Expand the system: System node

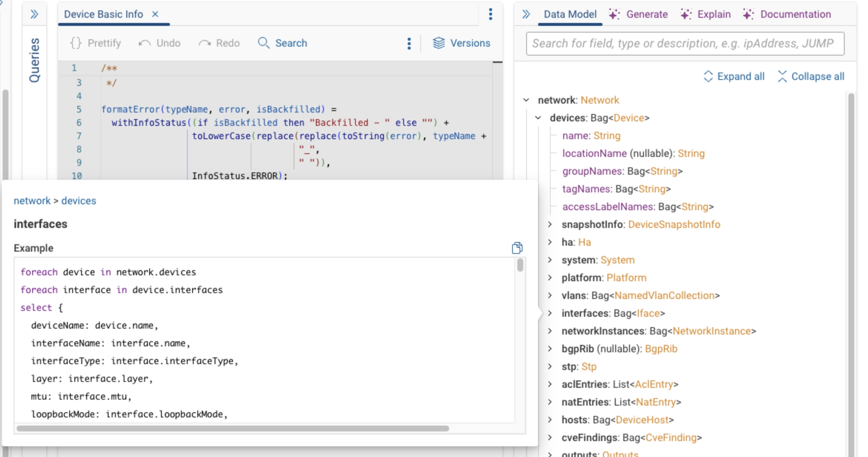(550, 260)
